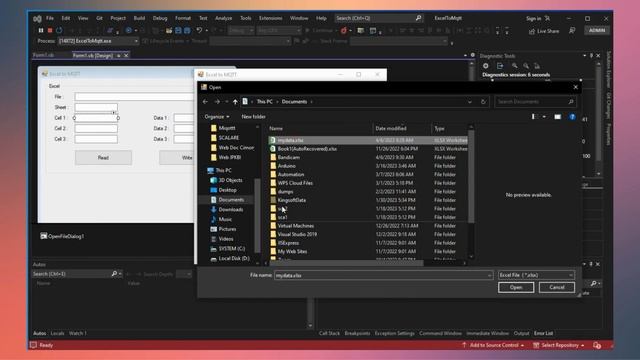
Task: Click the Date modified column header
Action: [x=391, y=129]
